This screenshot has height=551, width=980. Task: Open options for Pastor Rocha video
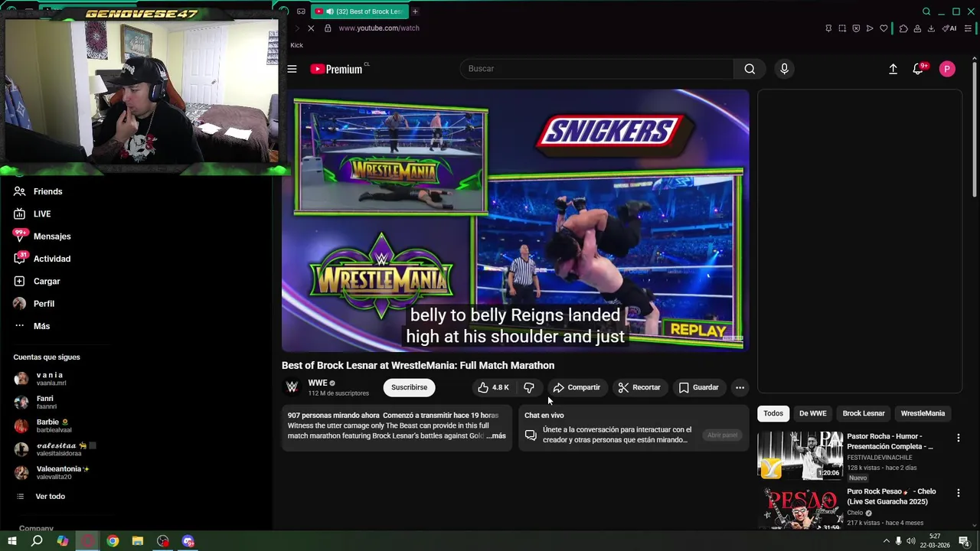(958, 438)
